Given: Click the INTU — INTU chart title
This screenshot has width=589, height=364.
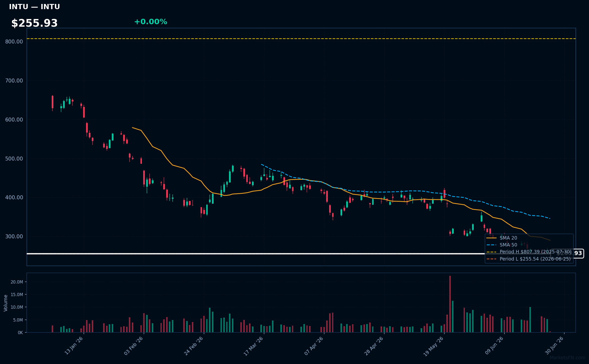Looking at the screenshot, I should point(34,7).
